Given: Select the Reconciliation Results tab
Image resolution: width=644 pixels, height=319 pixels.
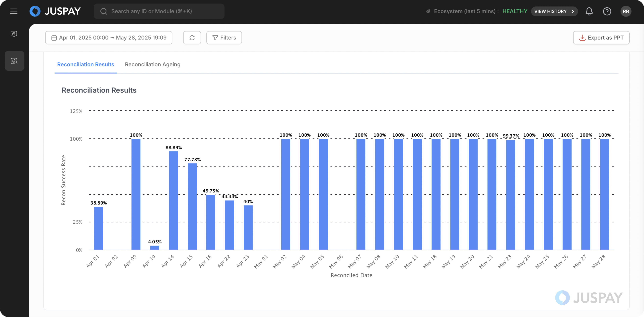Looking at the screenshot, I should (x=86, y=64).
